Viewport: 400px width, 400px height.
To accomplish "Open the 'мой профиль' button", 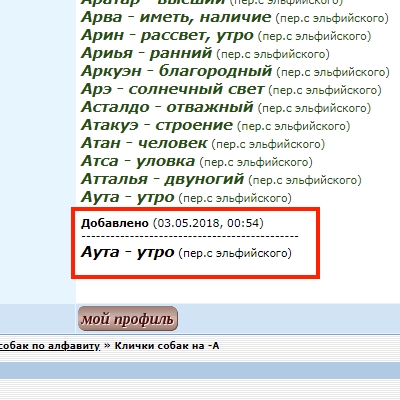I will click(x=128, y=319).
